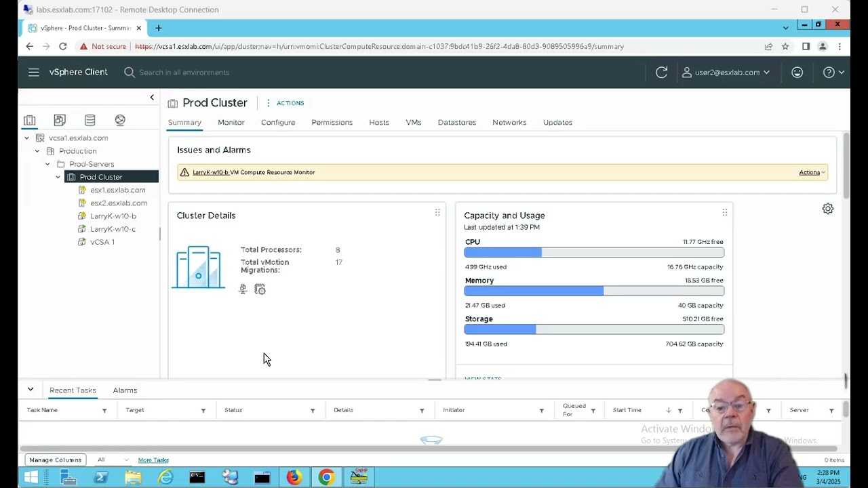Screen dimensions: 868x488
Task: Switch to Hosts and Clusters inventory view icon
Action: [x=29, y=120]
